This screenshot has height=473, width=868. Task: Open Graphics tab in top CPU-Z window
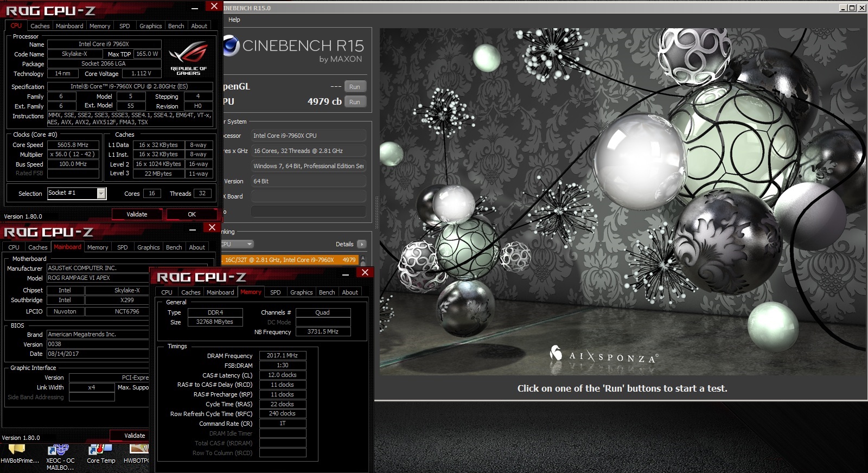(151, 26)
